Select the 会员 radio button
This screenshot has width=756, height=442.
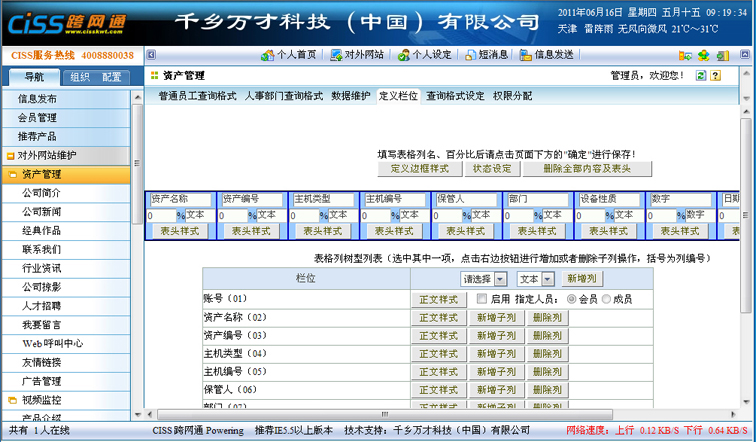click(571, 299)
